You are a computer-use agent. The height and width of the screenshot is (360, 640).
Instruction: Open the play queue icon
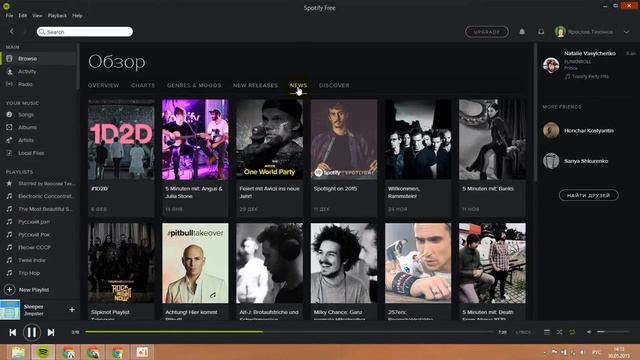(547, 332)
